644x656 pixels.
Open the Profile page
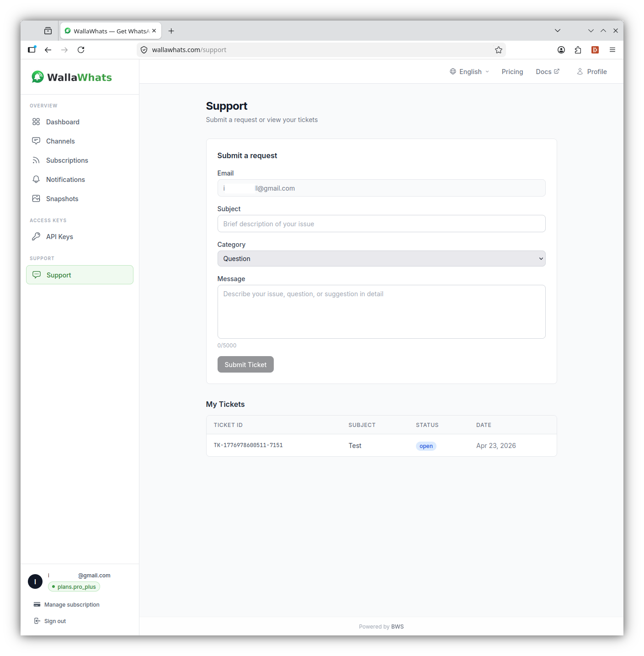pos(592,72)
